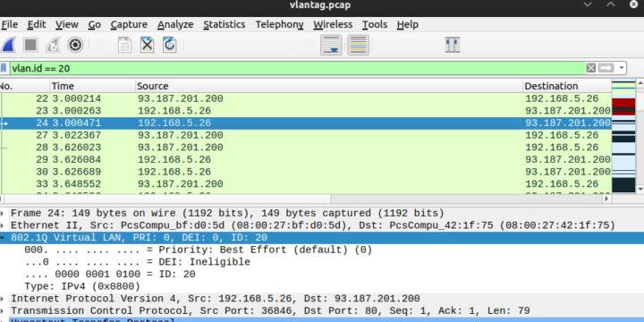Open the Capture menu
This screenshot has height=322, width=644.
tap(129, 25)
